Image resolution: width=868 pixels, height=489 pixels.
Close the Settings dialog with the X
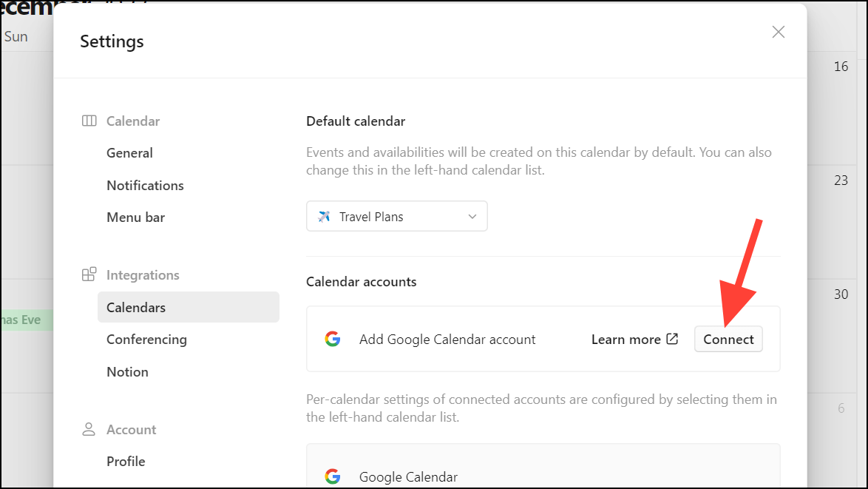(778, 32)
